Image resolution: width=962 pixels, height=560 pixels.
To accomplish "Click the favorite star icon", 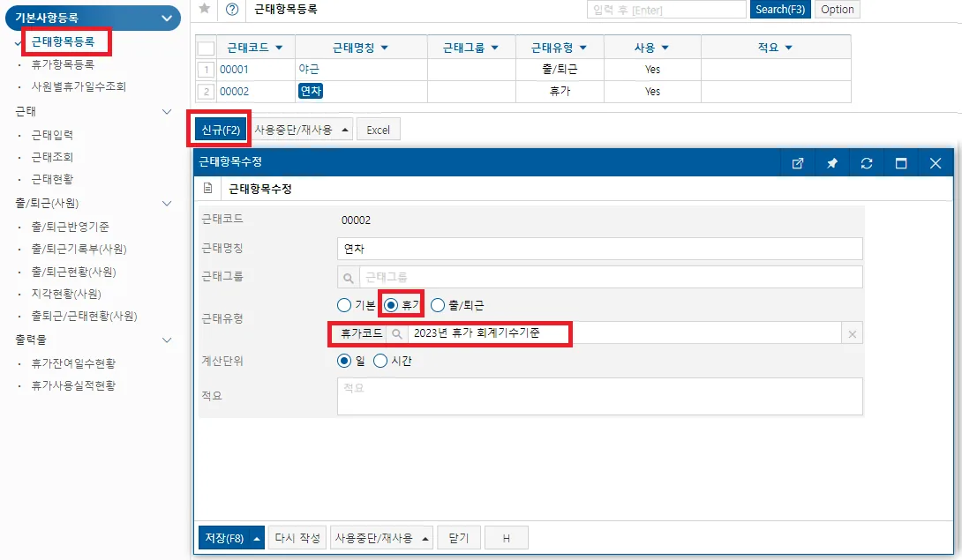I will click(205, 9).
